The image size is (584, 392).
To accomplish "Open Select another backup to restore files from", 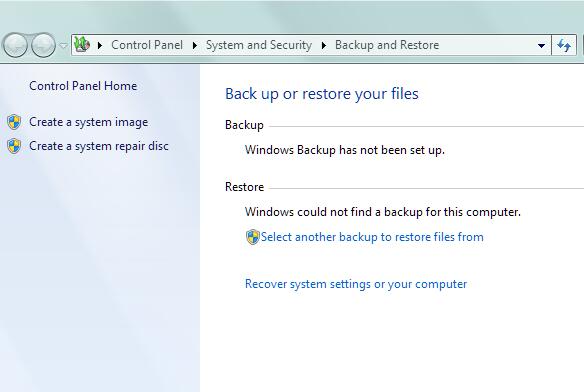I will 372,237.
